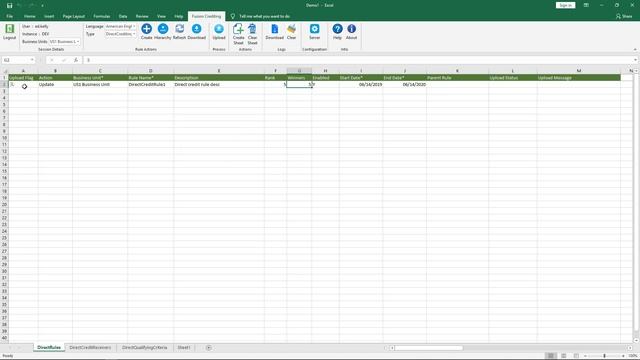Viewport: 640px width, 360px height.
Task: Select the DirectRules sheet tab
Action: [x=49, y=348]
